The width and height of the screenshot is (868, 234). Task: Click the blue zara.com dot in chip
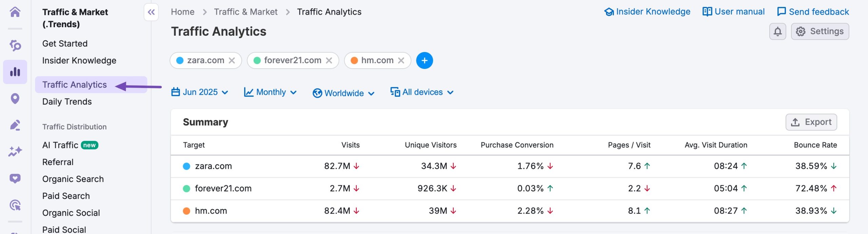click(x=180, y=60)
